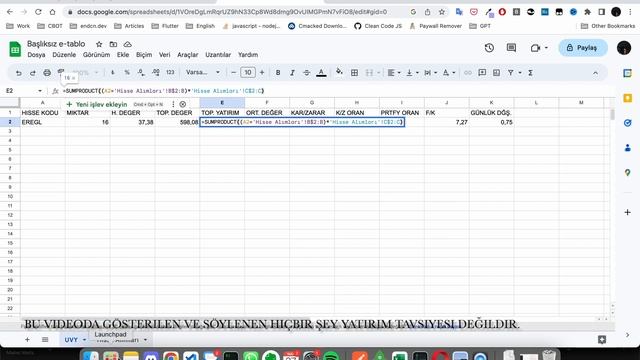Screen dimensions: 640x360
Task: Star the Başlıksız e-tablo document
Action: point(99,44)
